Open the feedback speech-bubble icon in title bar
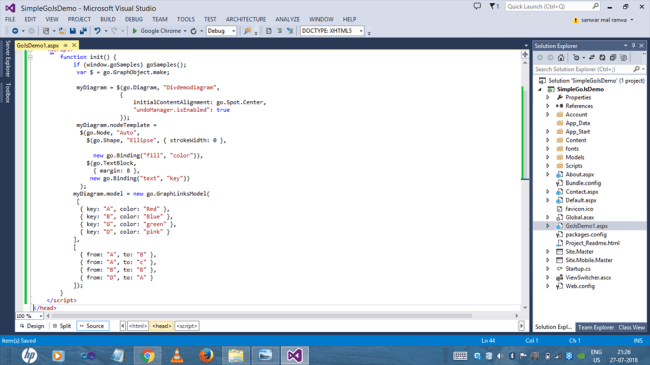This screenshot has height=365, width=650. [x=477, y=6]
